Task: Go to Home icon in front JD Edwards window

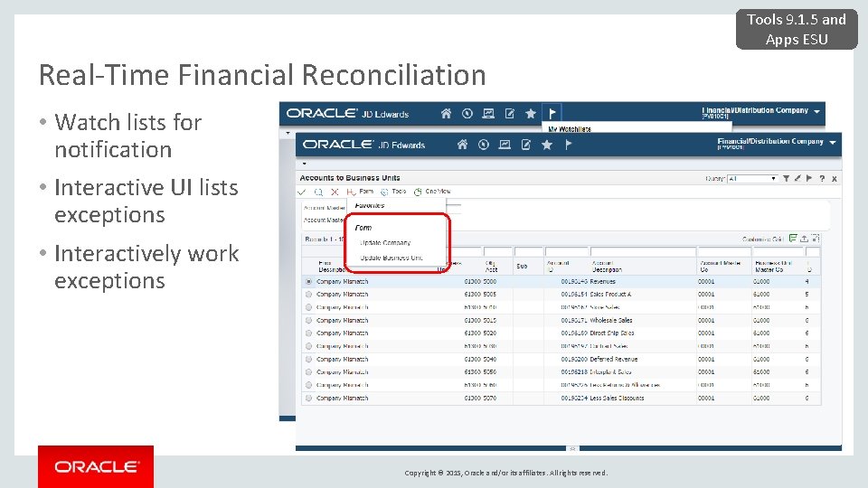Action: (x=462, y=145)
